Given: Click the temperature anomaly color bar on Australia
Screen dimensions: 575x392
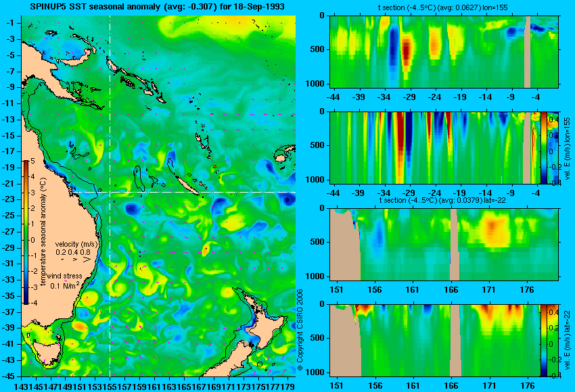Looking at the screenshot, I should pyautogui.click(x=26, y=232).
